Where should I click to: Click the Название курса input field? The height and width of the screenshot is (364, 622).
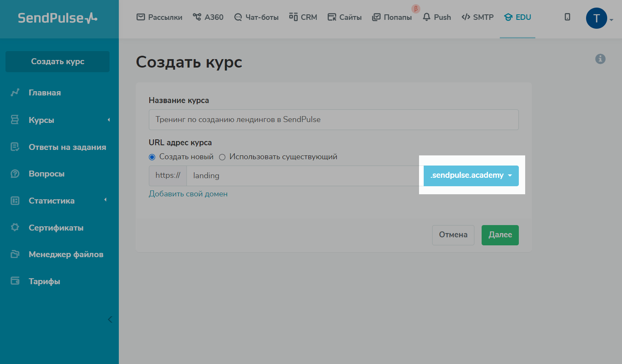pos(333,120)
